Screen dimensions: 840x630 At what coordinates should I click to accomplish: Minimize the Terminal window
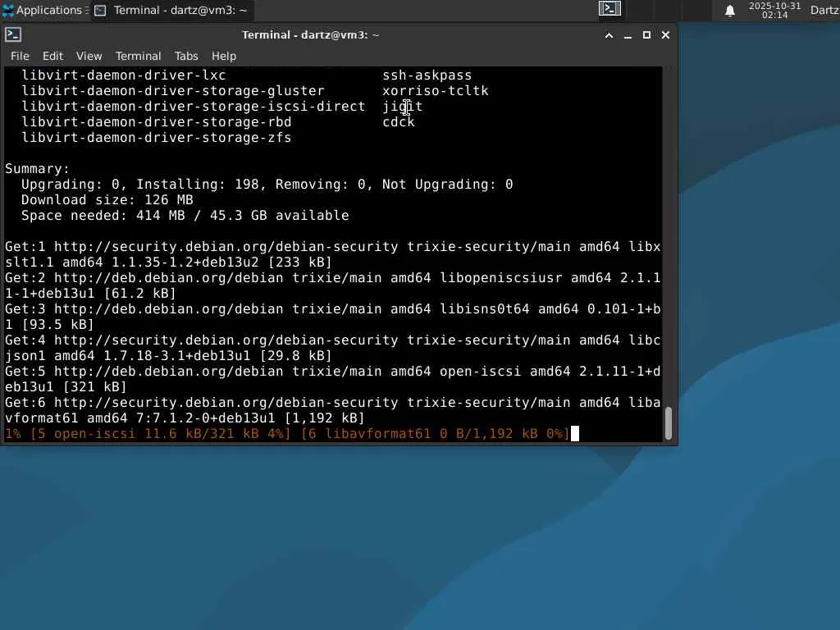628,35
